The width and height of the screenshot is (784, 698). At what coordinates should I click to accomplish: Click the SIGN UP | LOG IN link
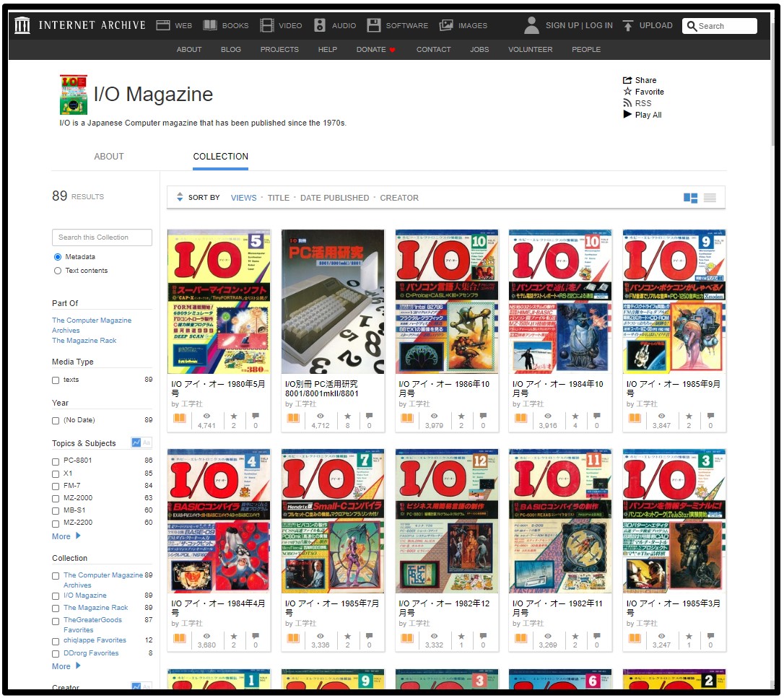[579, 25]
